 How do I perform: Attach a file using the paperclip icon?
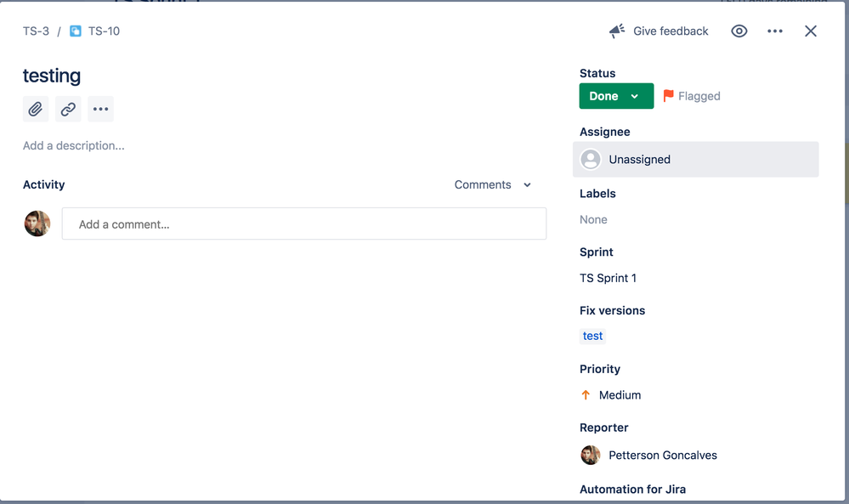tap(35, 109)
